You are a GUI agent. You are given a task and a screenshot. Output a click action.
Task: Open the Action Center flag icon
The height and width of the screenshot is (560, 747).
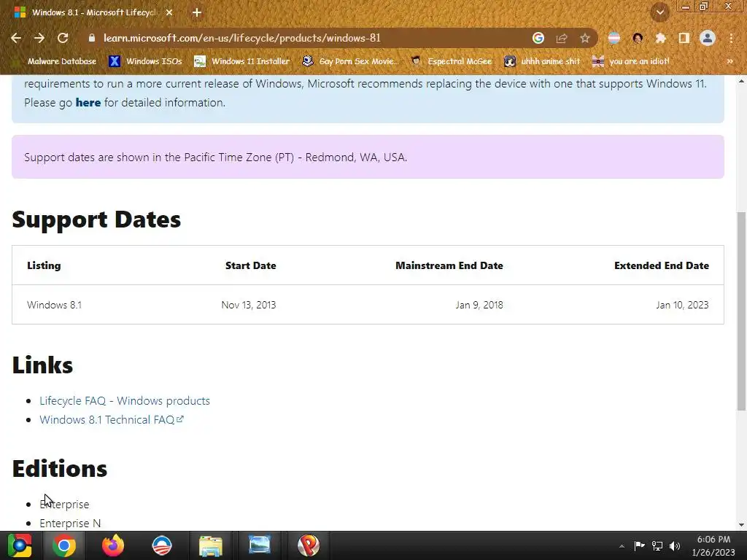pyautogui.click(x=639, y=545)
